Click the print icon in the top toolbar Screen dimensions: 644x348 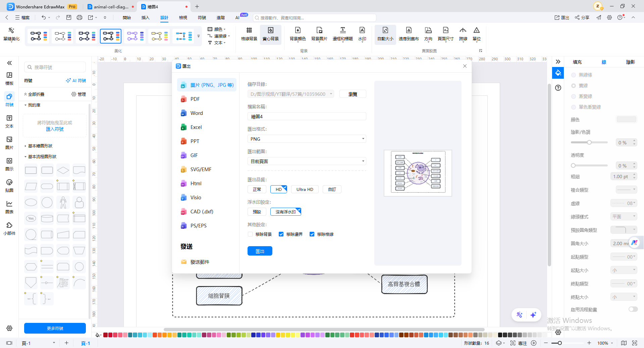79,17
